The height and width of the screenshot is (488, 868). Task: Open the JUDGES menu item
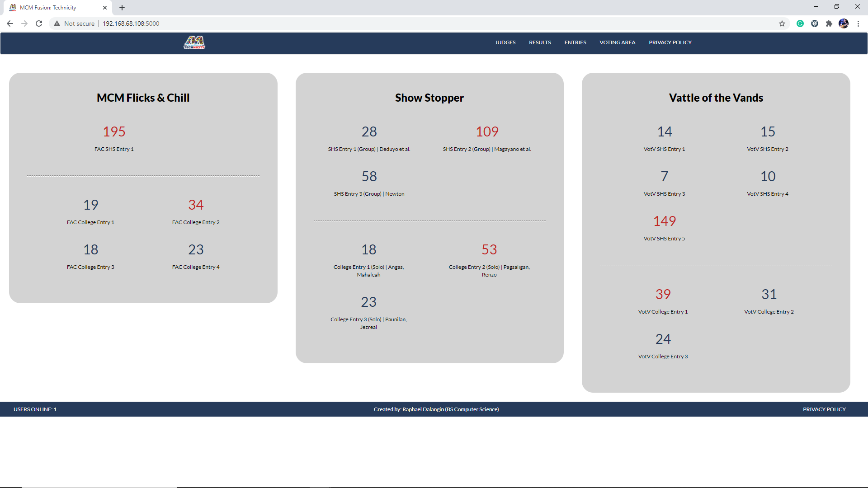click(505, 42)
